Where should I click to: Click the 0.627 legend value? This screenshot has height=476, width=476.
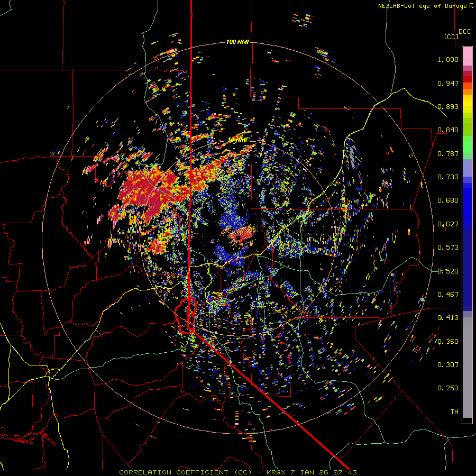[448, 224]
